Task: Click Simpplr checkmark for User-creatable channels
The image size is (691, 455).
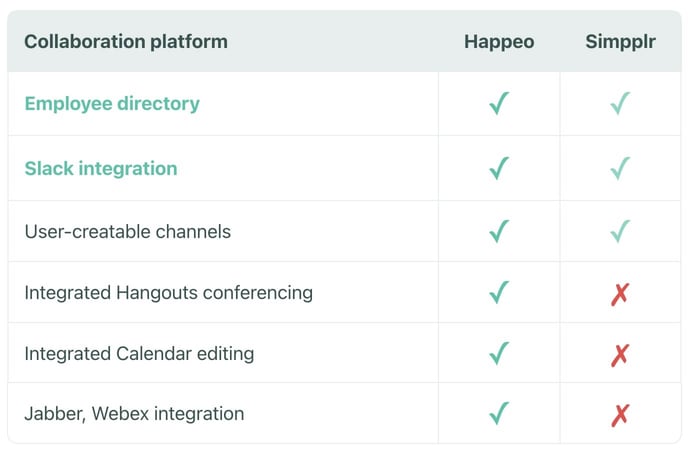Action: point(620,232)
